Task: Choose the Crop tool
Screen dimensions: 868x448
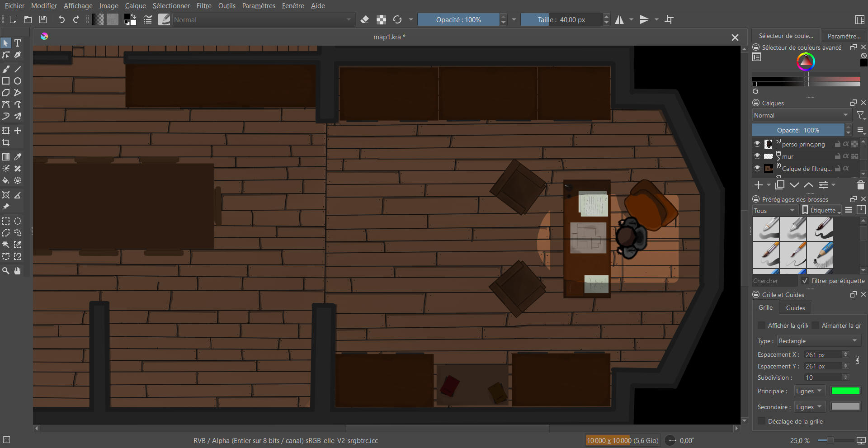Action: click(6, 142)
